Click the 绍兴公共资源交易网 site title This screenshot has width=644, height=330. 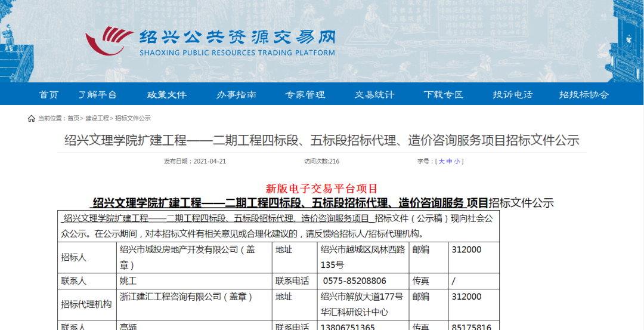coord(237,37)
